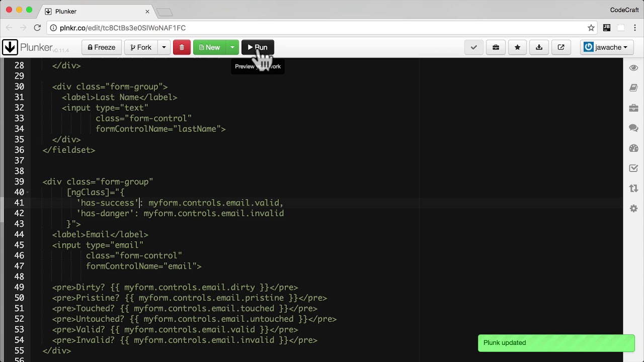Toggle the live preview eye icon in sidebar

pyautogui.click(x=633, y=68)
